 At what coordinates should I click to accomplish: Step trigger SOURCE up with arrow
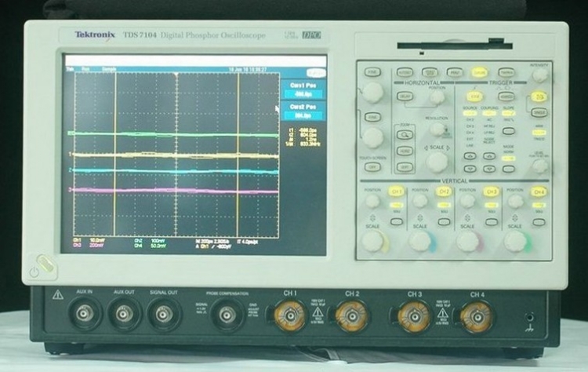pyautogui.click(x=470, y=155)
